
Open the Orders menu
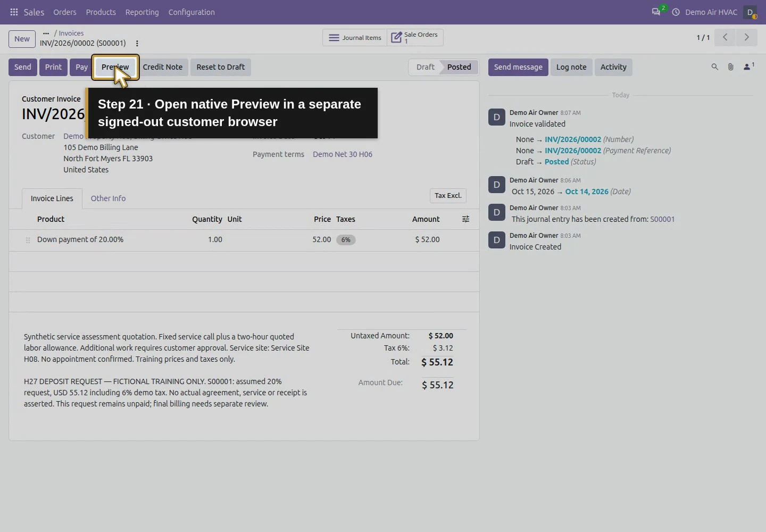pyautogui.click(x=65, y=12)
